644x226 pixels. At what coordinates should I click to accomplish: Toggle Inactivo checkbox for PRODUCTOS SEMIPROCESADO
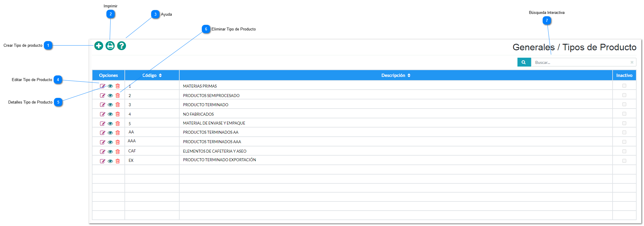click(624, 95)
